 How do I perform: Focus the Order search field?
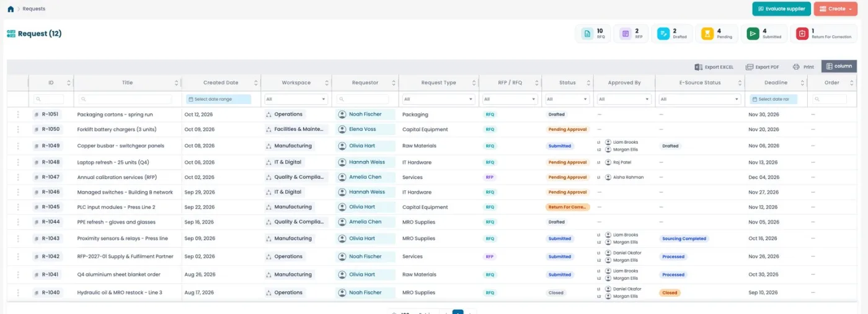coord(830,99)
